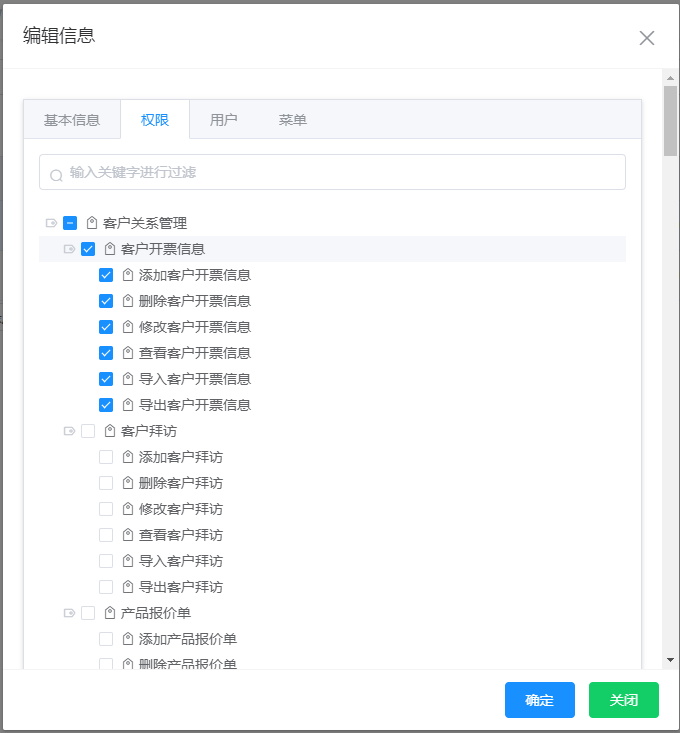The image size is (680, 733).
Task: Click the green 关闭 button
Action: tap(623, 699)
